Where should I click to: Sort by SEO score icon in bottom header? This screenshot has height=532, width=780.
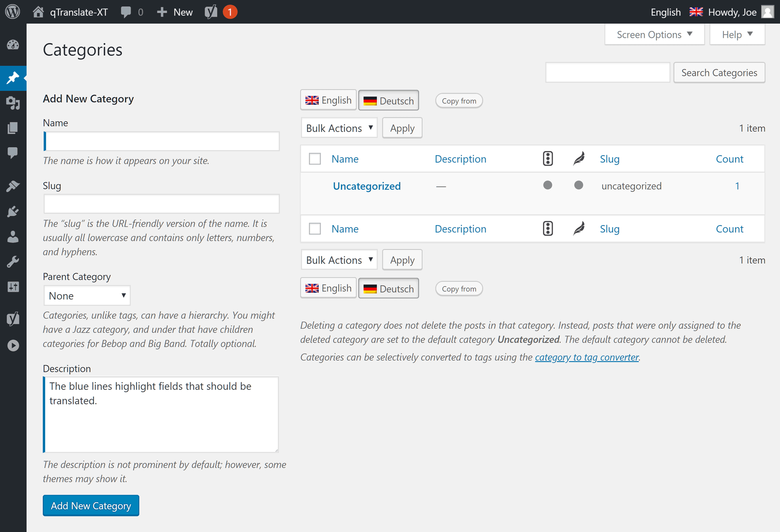click(548, 229)
